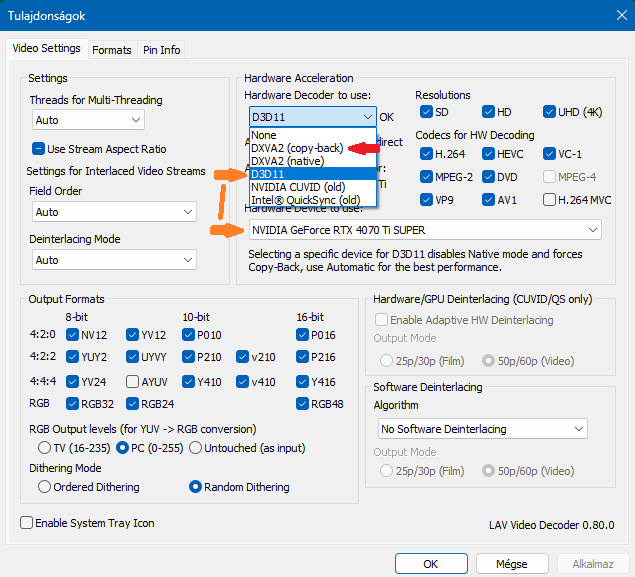Switch to the Formats tab
Viewport: 635px width, 577px height.
112,50
